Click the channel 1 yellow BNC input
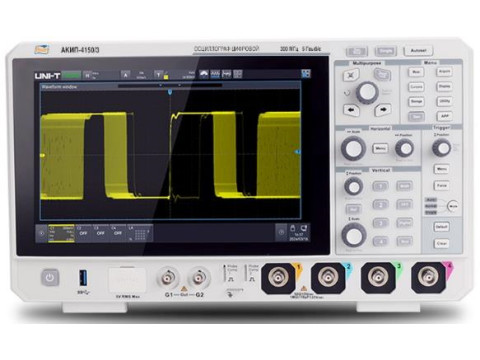Screen dimensions: 480x360 point(278,278)
